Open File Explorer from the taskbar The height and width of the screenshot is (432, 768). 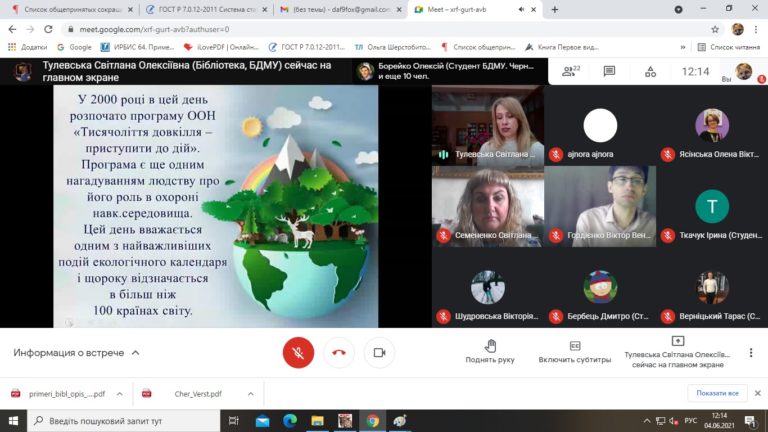317,421
